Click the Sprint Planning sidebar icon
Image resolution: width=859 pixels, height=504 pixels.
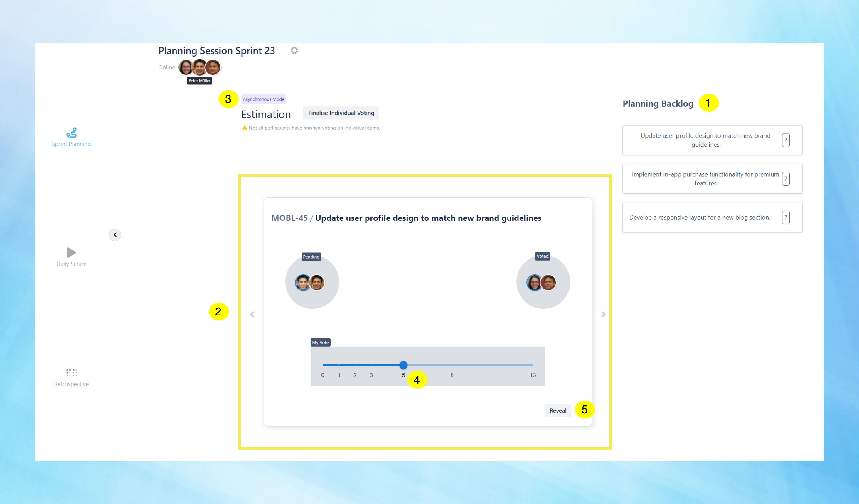pyautogui.click(x=71, y=132)
